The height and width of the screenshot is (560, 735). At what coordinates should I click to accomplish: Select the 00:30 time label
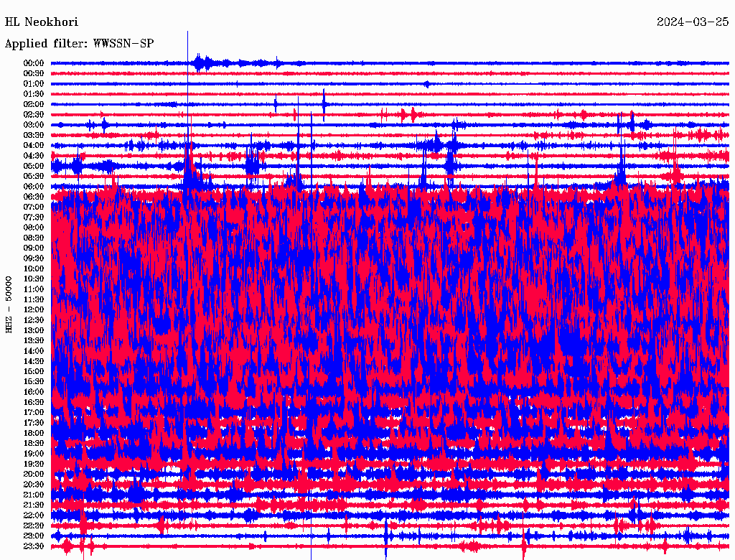coord(34,74)
